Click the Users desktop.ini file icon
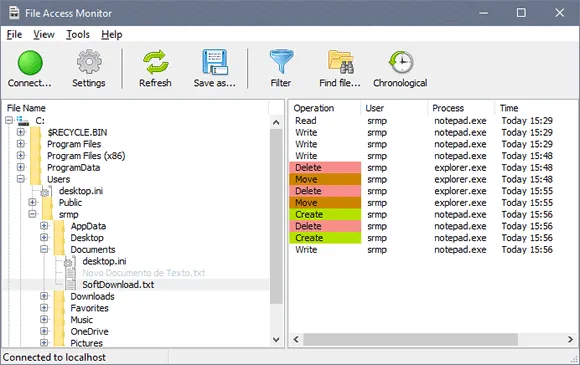Viewport: 580px width, 365px height. [x=46, y=191]
